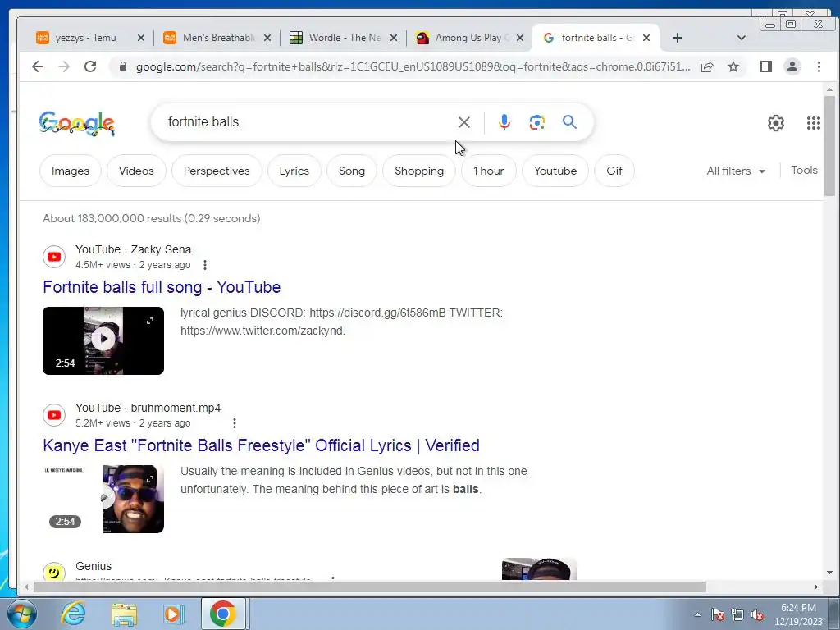Select the Youtube filter chip
This screenshot has width=840, height=630.
click(555, 171)
